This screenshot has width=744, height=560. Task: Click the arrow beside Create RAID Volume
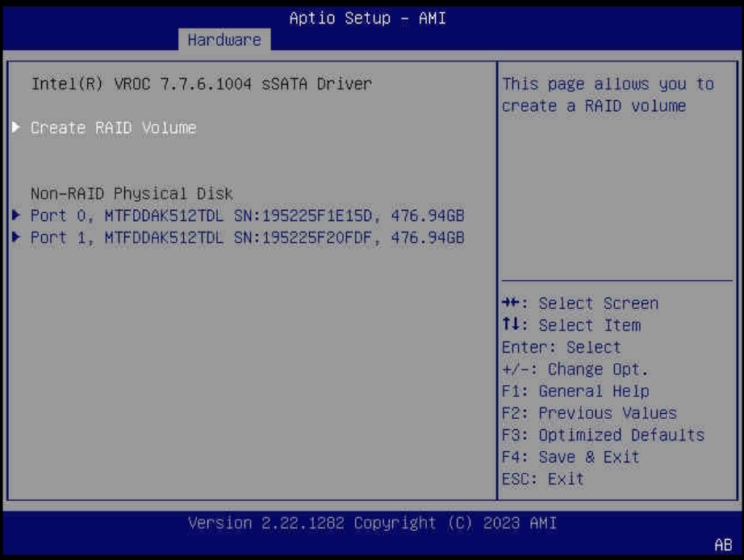point(16,127)
